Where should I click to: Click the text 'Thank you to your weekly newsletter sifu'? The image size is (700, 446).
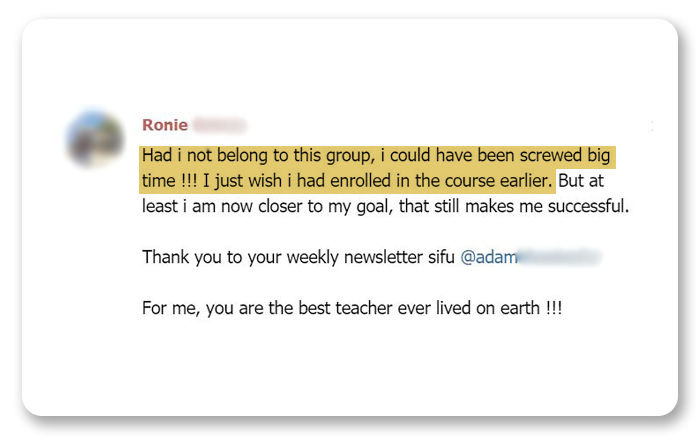tap(298, 258)
